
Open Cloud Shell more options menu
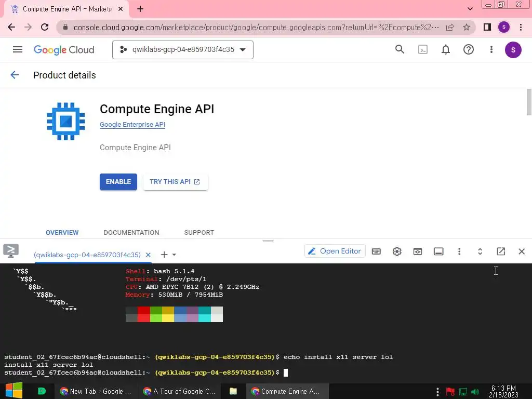click(x=459, y=251)
